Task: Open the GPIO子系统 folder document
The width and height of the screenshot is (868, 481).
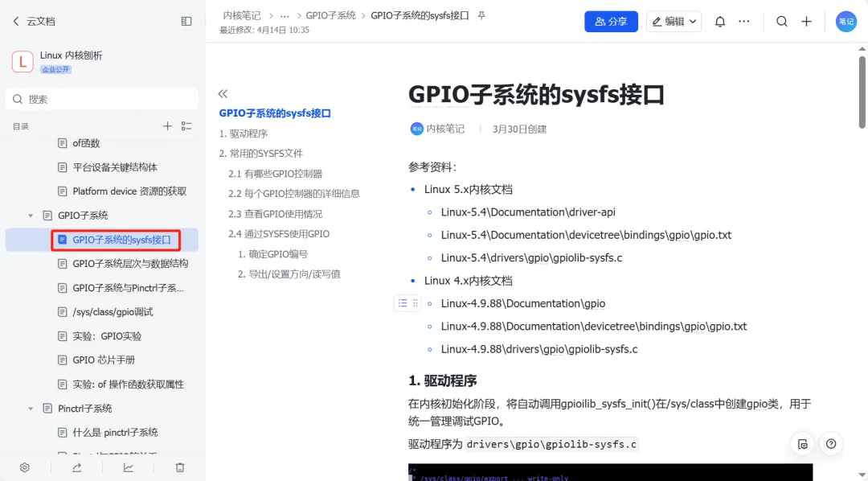Action: 83,215
